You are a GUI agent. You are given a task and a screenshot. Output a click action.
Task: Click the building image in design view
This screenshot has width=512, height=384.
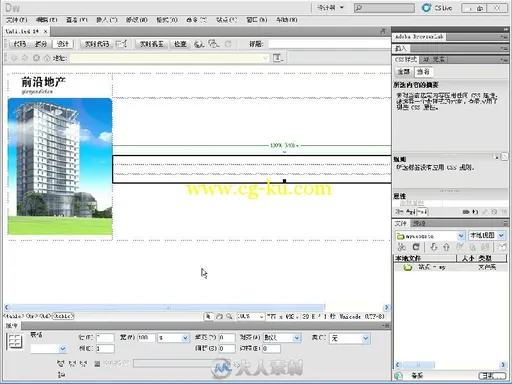pyautogui.click(x=60, y=166)
